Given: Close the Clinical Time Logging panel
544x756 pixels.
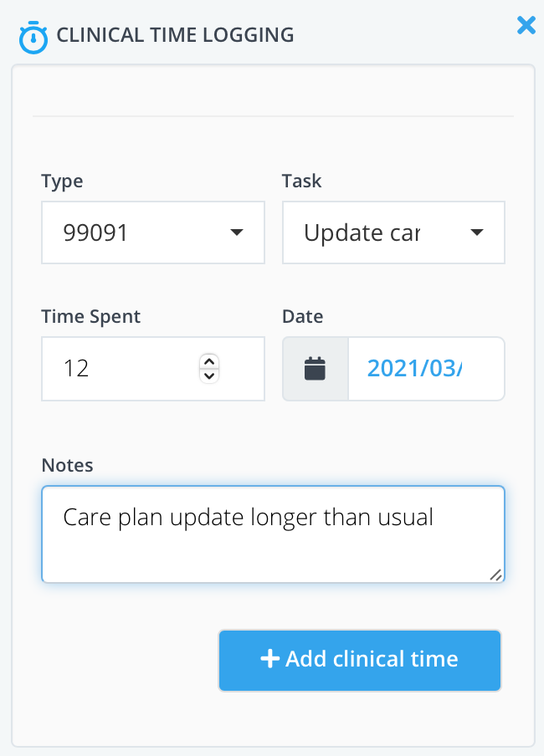Looking at the screenshot, I should (526, 26).
